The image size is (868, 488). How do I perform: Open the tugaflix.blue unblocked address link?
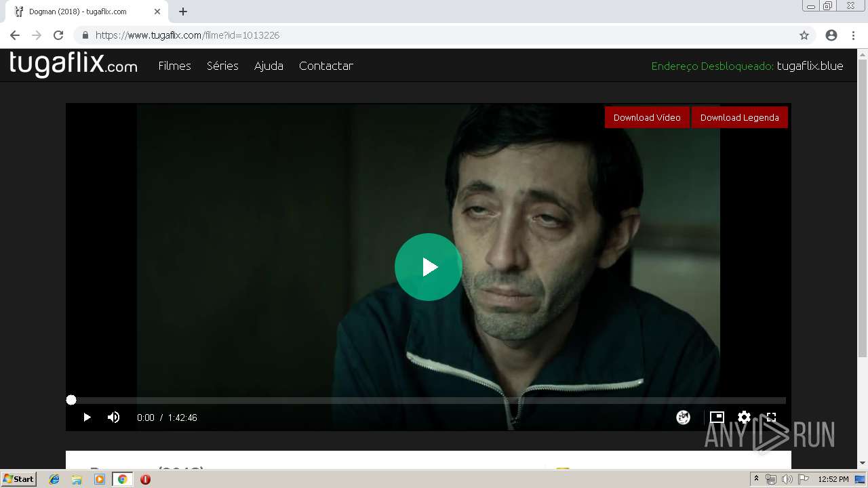coord(810,66)
